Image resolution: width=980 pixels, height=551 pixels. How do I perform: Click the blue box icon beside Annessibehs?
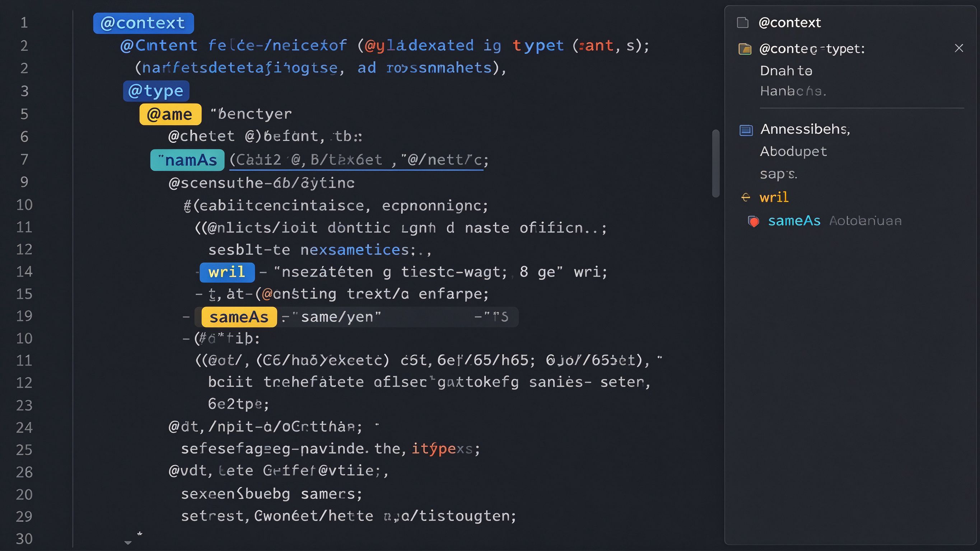tap(746, 130)
